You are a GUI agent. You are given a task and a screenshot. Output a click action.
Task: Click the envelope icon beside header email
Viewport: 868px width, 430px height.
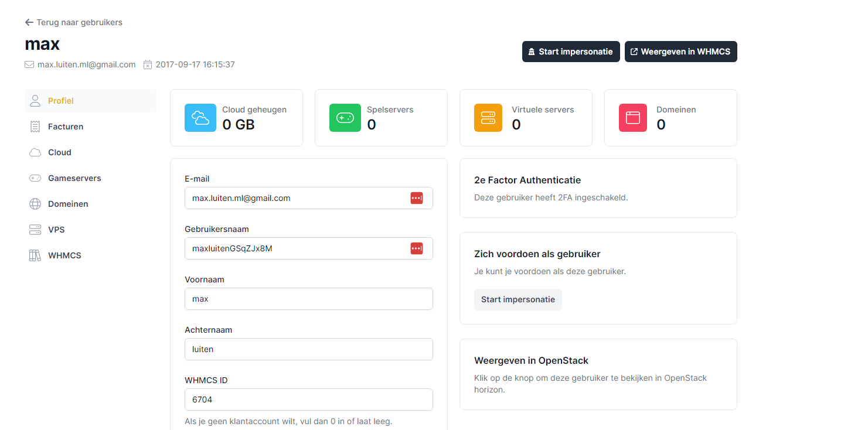coord(29,64)
